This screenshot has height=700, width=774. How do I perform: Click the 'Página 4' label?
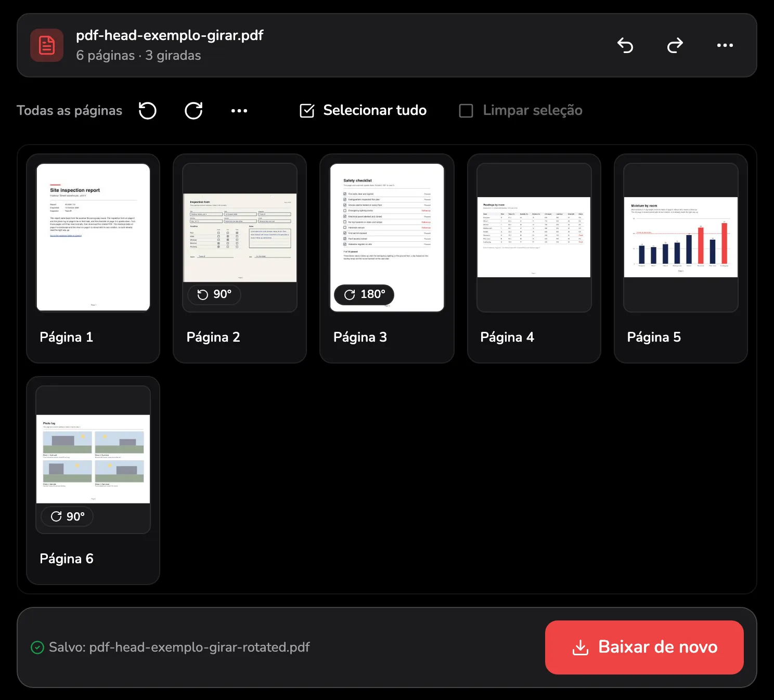(507, 338)
